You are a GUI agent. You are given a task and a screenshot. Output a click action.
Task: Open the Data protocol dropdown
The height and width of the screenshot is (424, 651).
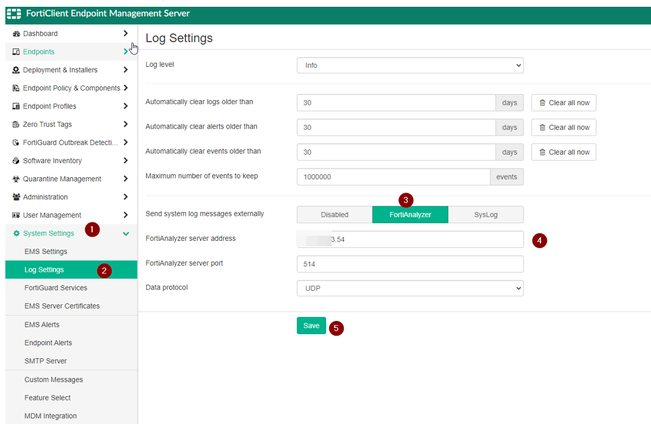[x=410, y=289]
